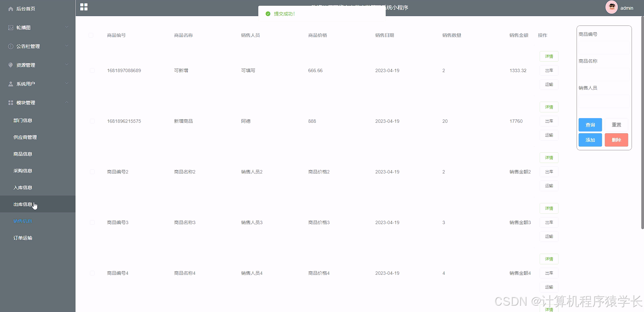644x312 pixels.
Task: Click the 销售金额 column header
Action: [519, 35]
